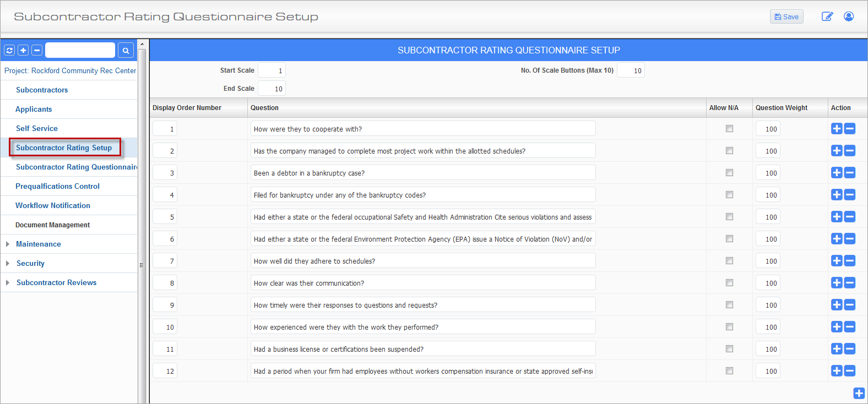Remove question 9 row using minus icon
The image size is (868, 404).
(850, 305)
